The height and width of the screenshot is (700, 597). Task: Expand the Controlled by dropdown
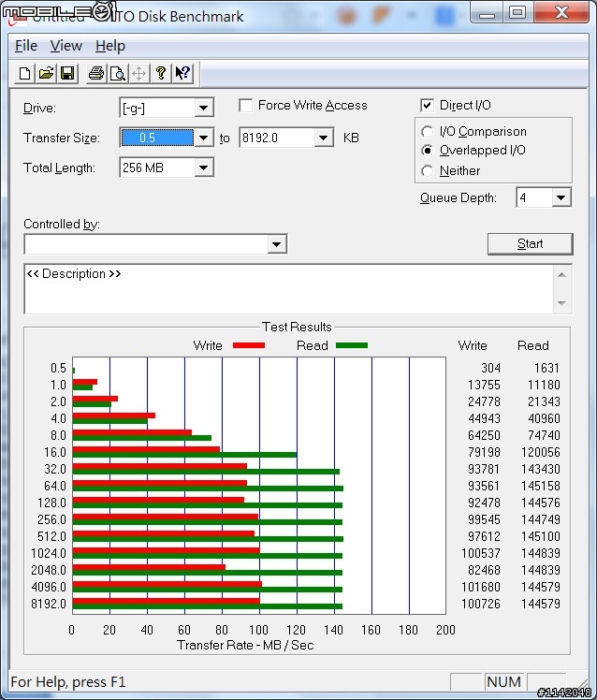(276, 244)
